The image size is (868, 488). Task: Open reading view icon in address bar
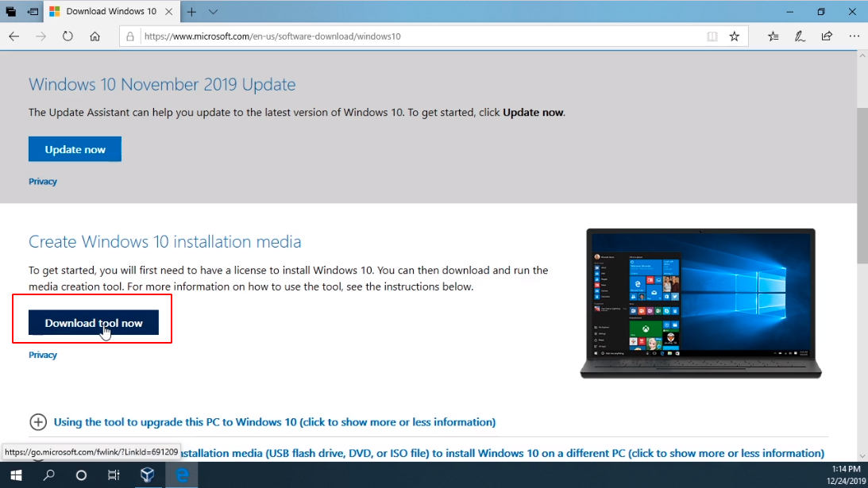point(712,37)
